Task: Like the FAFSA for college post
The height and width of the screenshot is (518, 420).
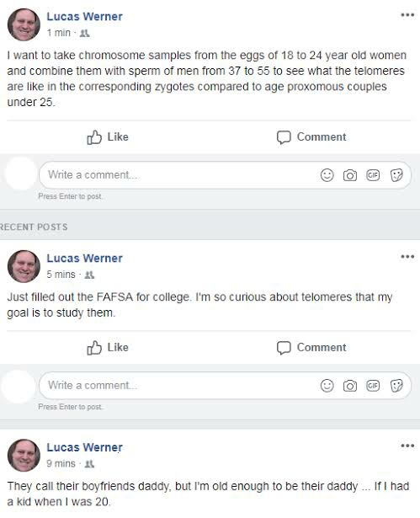Action: click(108, 348)
